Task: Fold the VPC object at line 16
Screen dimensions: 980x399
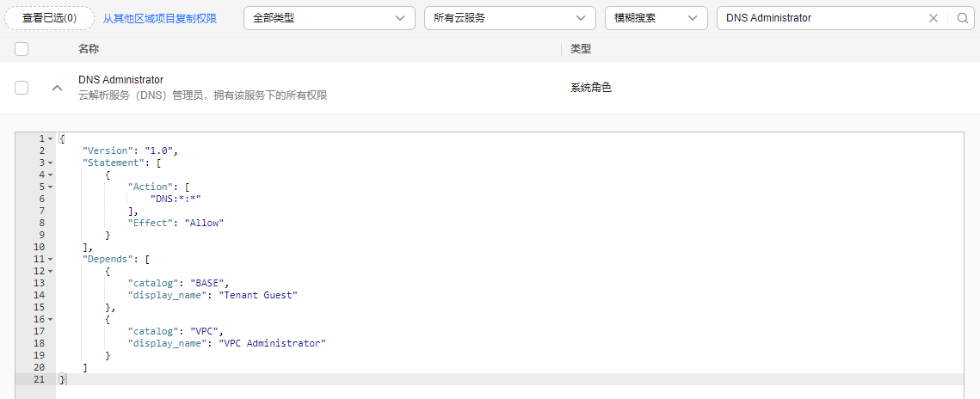Action: [x=50, y=319]
